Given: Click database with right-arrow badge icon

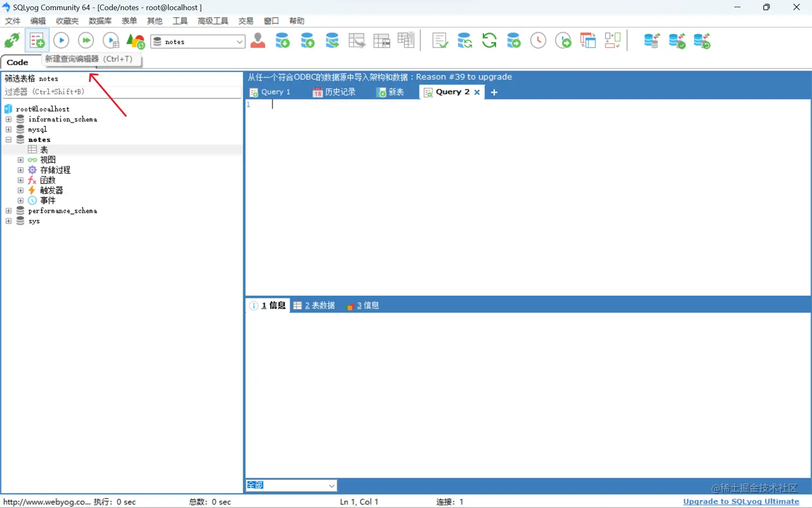Looking at the screenshot, I should 514,41.
